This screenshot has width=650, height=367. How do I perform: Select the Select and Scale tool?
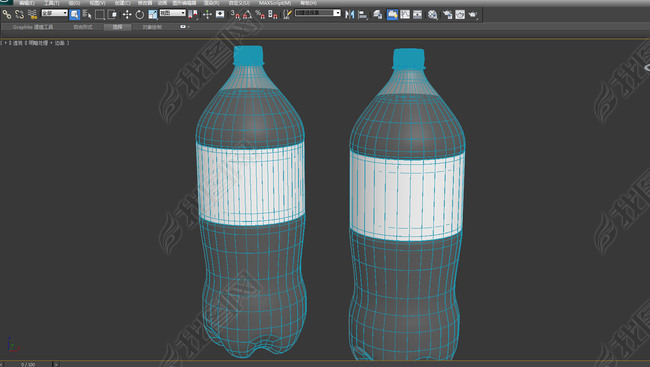coord(153,15)
